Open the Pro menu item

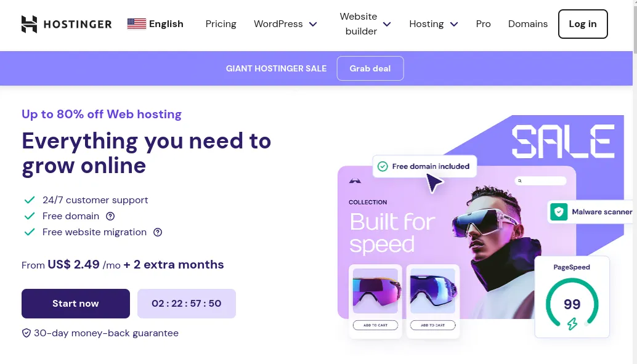point(483,24)
